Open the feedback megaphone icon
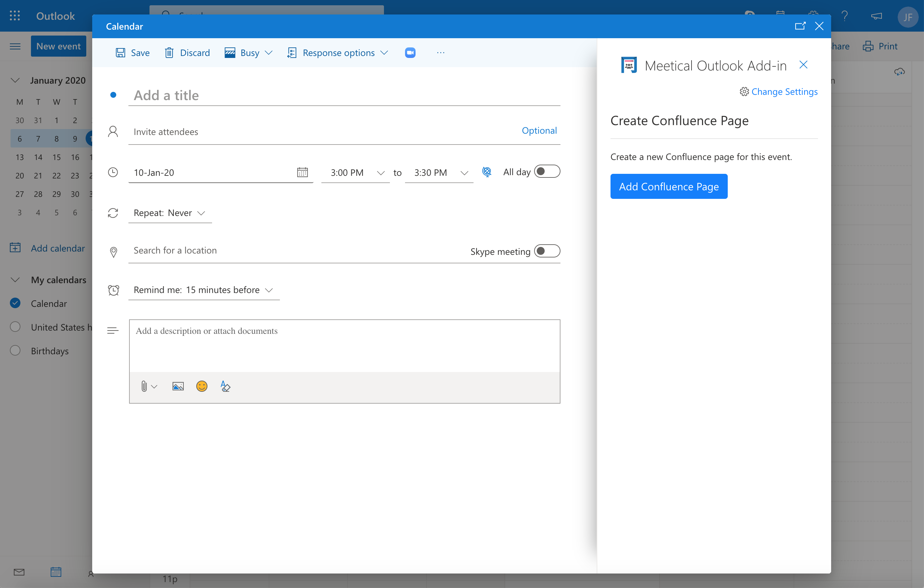The height and width of the screenshot is (588, 924). coord(876,16)
